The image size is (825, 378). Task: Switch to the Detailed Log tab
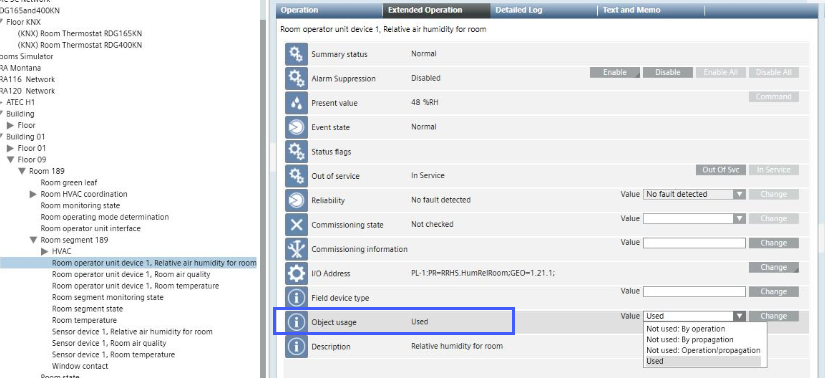coord(519,10)
